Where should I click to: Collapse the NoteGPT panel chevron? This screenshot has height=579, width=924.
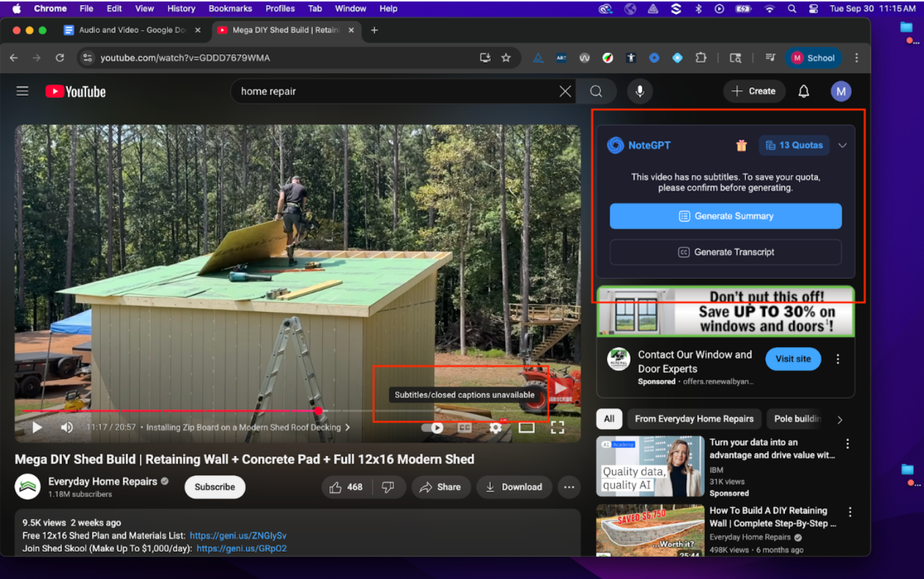(x=842, y=145)
